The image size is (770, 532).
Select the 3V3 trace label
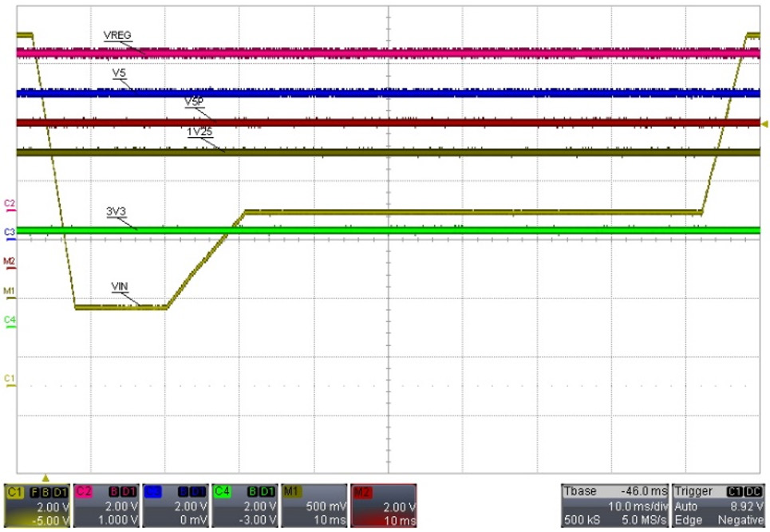116,211
